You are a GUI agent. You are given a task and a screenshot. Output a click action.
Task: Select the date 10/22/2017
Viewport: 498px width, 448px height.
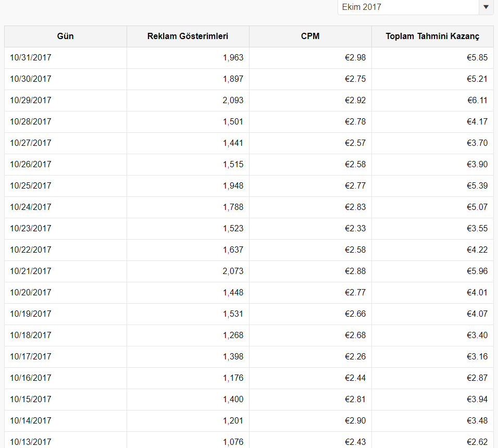coord(31,250)
